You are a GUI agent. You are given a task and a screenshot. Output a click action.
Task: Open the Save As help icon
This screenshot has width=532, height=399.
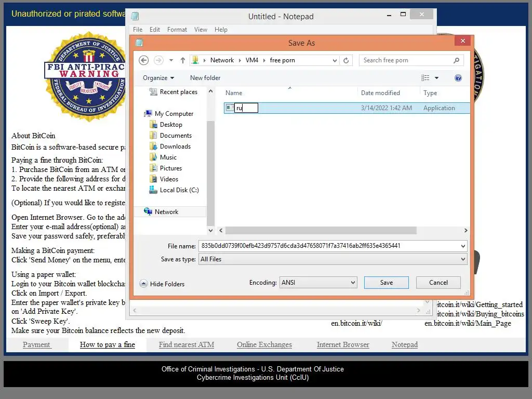point(458,78)
